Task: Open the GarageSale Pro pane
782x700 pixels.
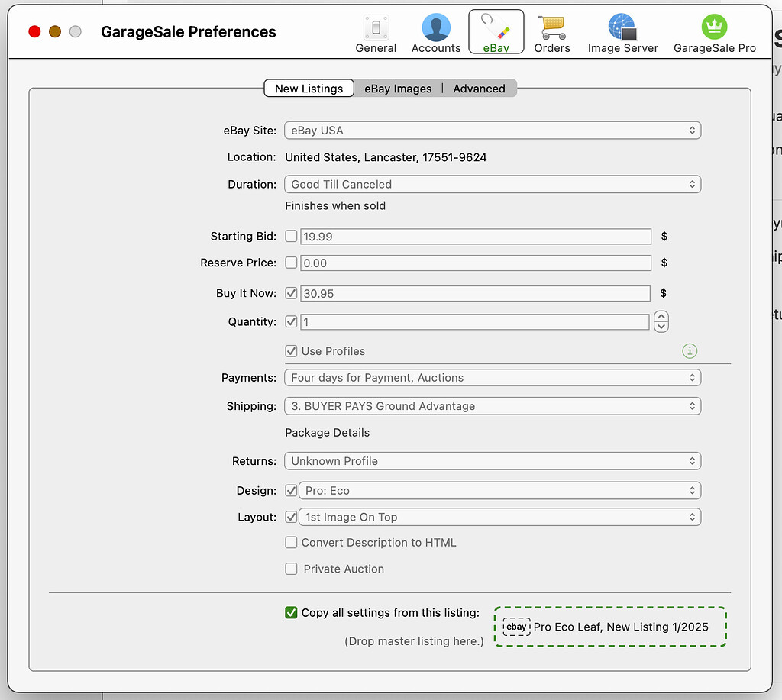Action: [714, 34]
